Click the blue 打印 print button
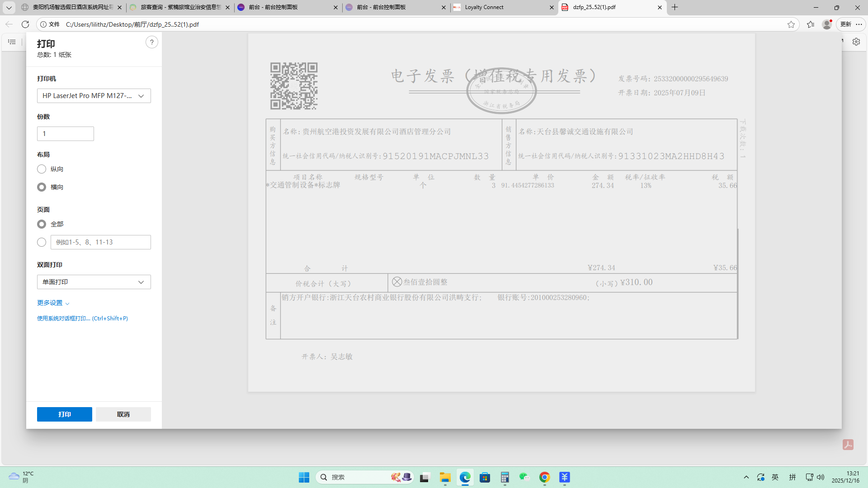The image size is (868, 488). [64, 414]
